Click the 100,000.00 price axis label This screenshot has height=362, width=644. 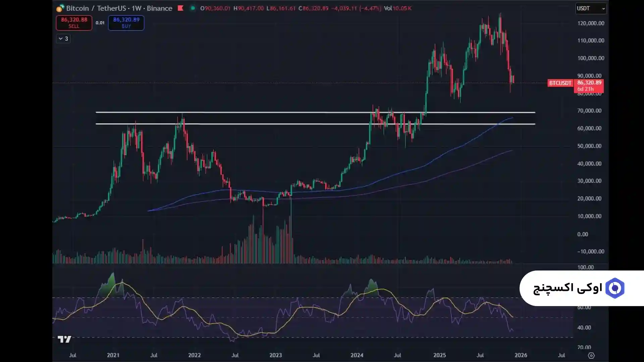[x=591, y=58]
